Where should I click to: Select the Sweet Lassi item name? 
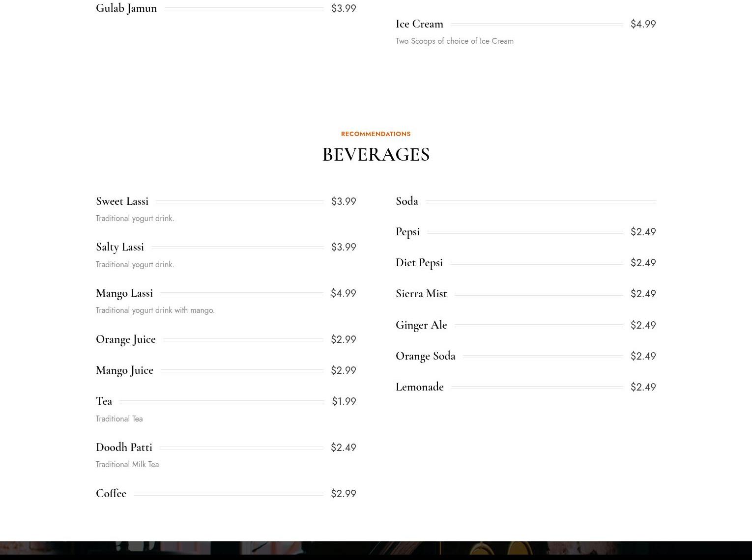[122, 201]
